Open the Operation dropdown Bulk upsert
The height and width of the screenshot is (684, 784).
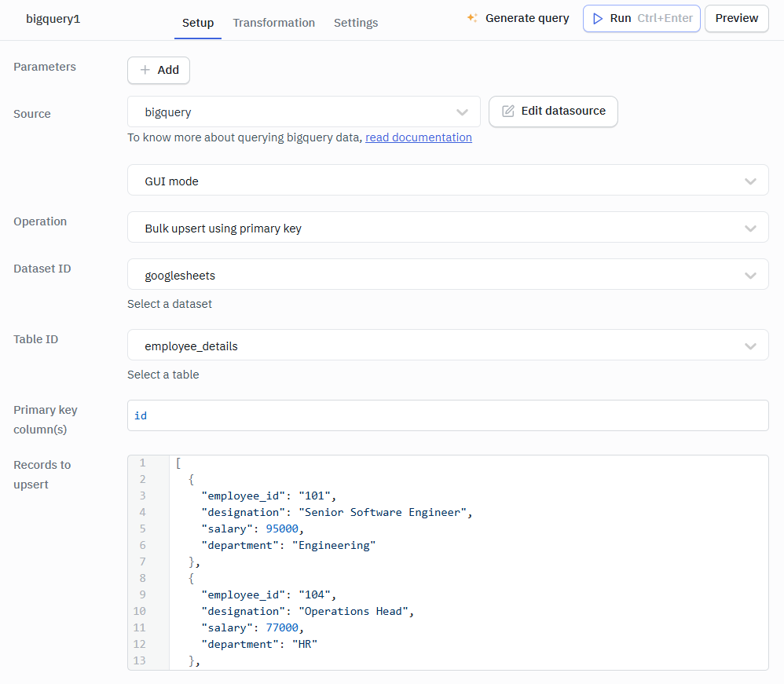pyautogui.click(x=448, y=227)
